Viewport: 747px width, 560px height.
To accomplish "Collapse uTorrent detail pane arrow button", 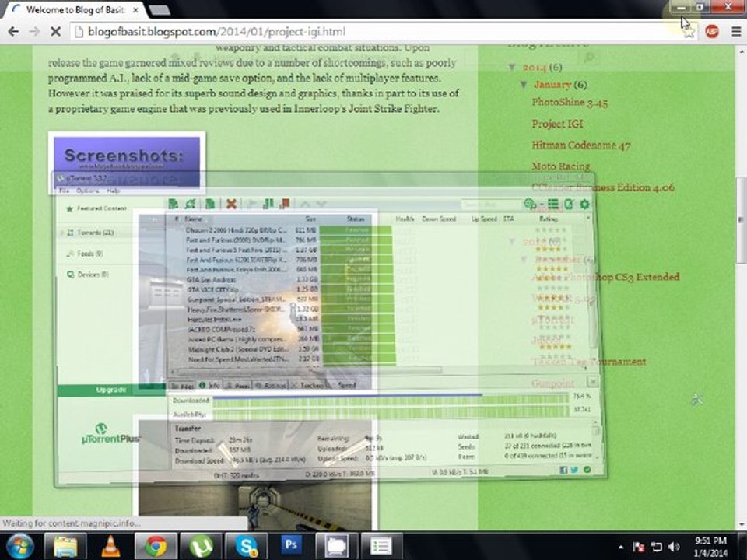I will coord(592,382).
